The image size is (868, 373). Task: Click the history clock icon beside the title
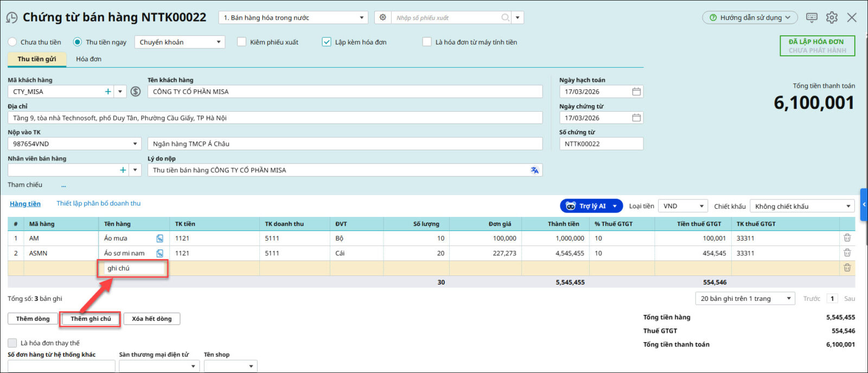(11, 18)
